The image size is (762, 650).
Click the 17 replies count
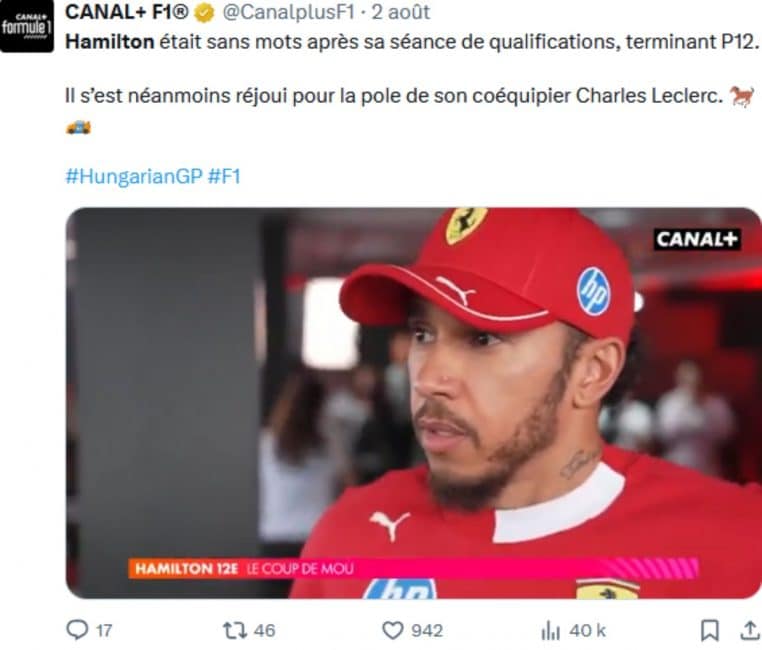click(104, 631)
